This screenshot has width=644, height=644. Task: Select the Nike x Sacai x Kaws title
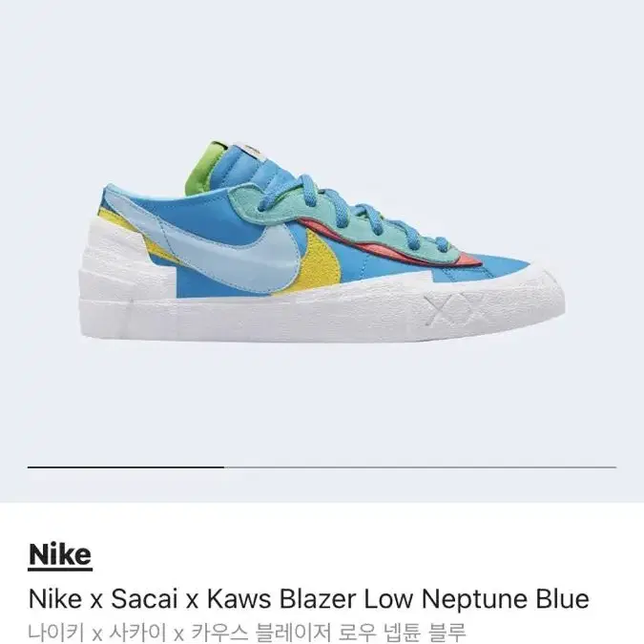(309, 598)
